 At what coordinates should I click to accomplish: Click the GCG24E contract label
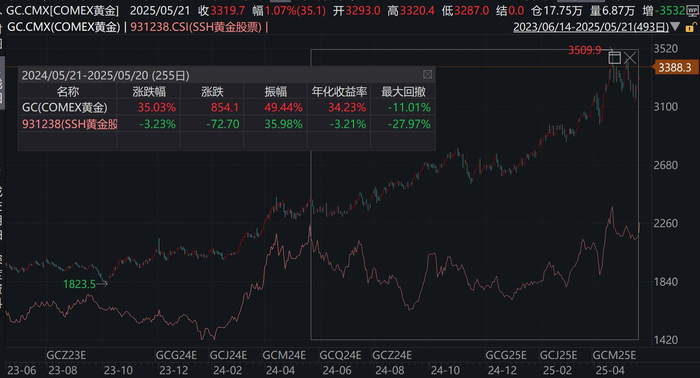pyautogui.click(x=176, y=355)
